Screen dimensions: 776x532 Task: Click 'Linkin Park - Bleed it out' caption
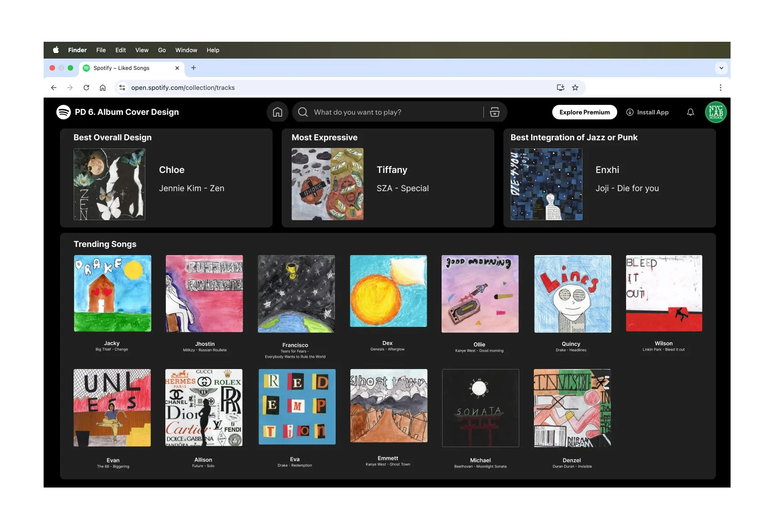664,350
